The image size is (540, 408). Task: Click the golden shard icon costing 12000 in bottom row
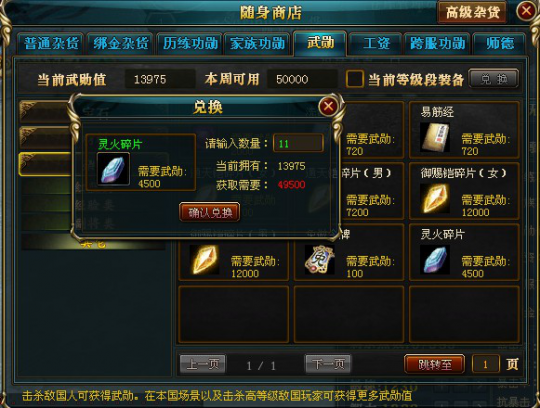204,260
